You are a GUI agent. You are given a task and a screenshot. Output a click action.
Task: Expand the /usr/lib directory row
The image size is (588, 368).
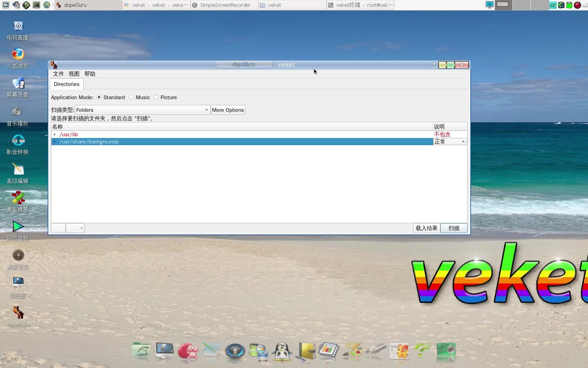pos(55,135)
